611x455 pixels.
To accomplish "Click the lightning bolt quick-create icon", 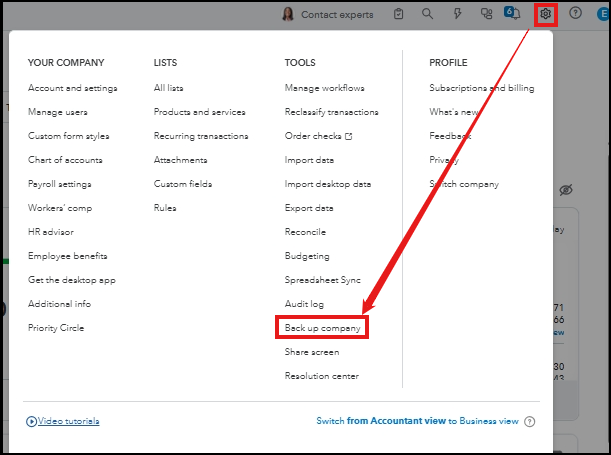I will coord(457,14).
